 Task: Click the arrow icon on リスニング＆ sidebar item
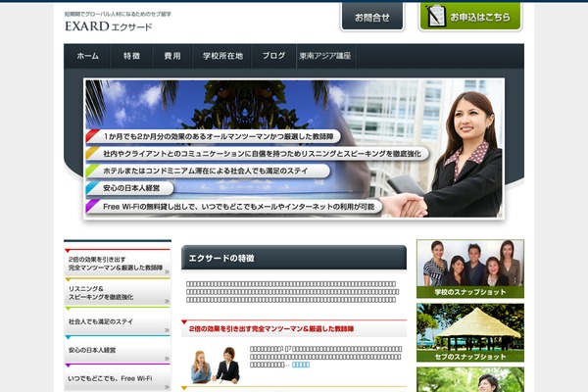click(167, 301)
